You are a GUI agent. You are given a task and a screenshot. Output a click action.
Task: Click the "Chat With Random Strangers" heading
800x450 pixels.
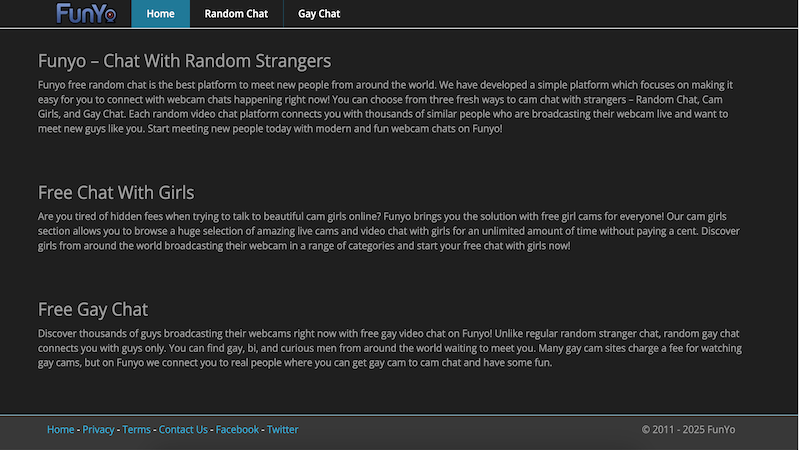tap(184, 61)
